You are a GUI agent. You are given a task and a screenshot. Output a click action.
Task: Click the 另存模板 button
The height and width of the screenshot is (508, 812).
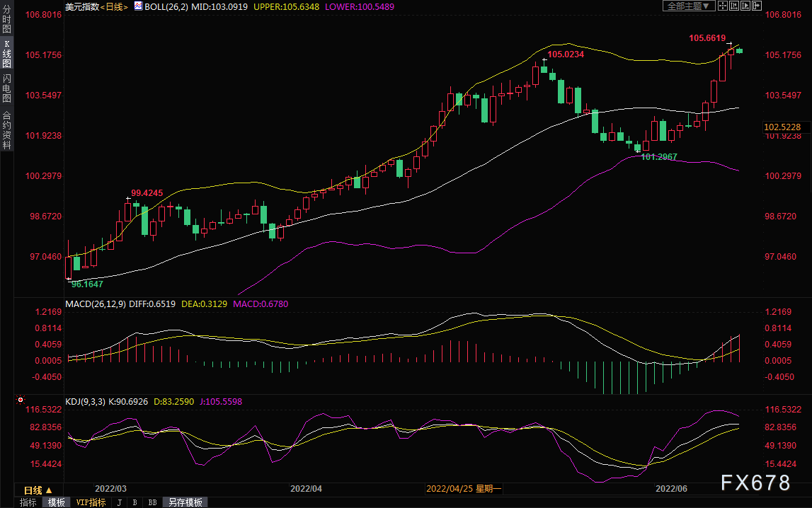click(x=185, y=502)
